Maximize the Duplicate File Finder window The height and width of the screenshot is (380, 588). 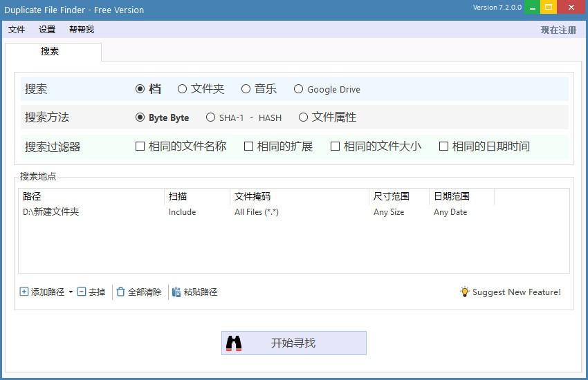[x=549, y=7]
